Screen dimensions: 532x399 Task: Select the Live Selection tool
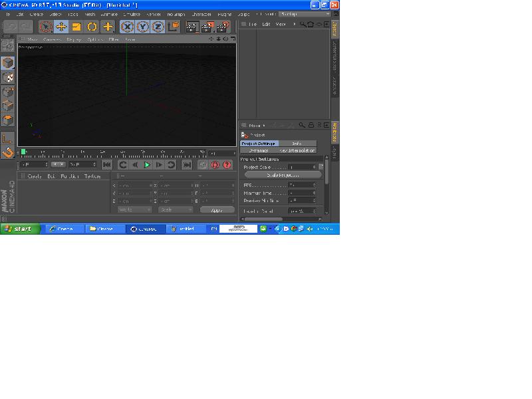click(x=45, y=27)
